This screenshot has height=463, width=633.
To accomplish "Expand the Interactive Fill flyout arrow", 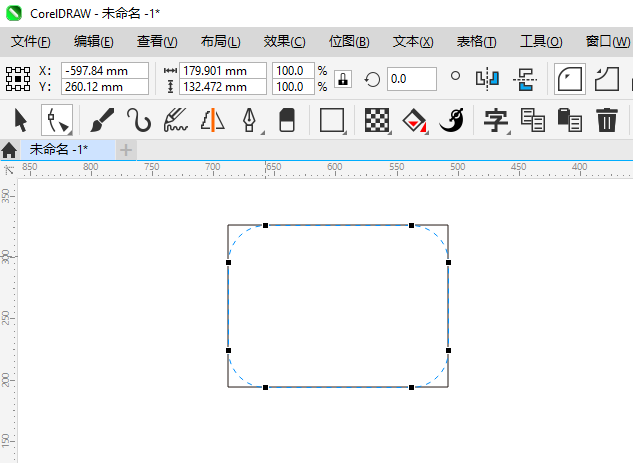I will coord(427,132).
